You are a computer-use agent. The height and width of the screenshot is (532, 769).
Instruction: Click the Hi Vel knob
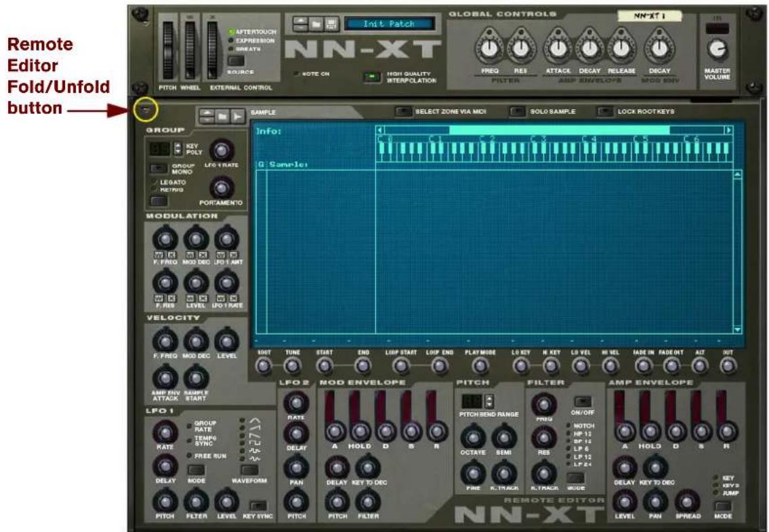610,366
